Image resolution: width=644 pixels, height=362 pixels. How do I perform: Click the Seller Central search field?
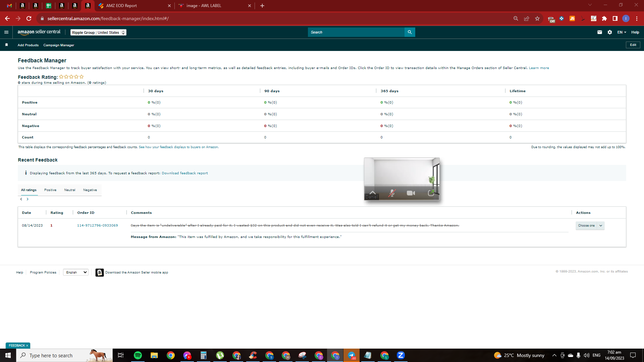[x=356, y=32]
